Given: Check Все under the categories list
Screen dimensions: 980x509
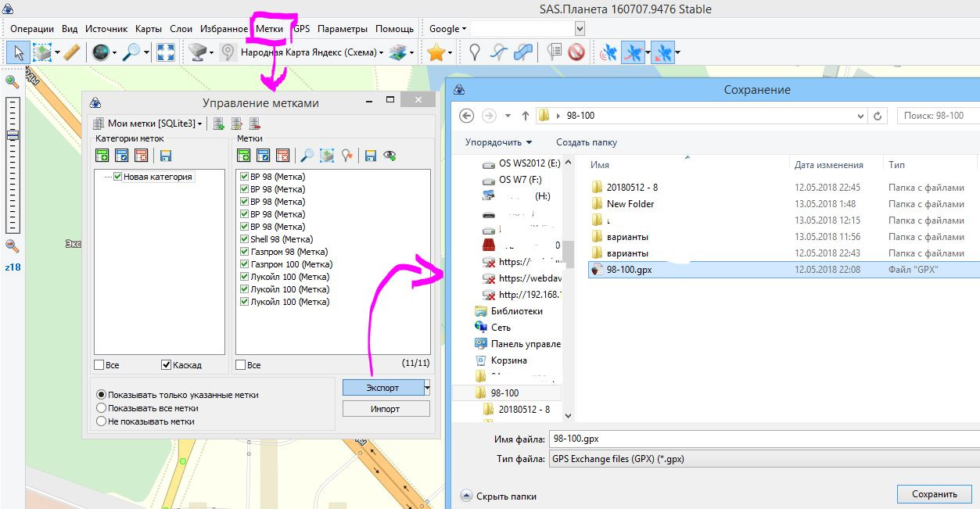Looking at the screenshot, I should (99, 364).
